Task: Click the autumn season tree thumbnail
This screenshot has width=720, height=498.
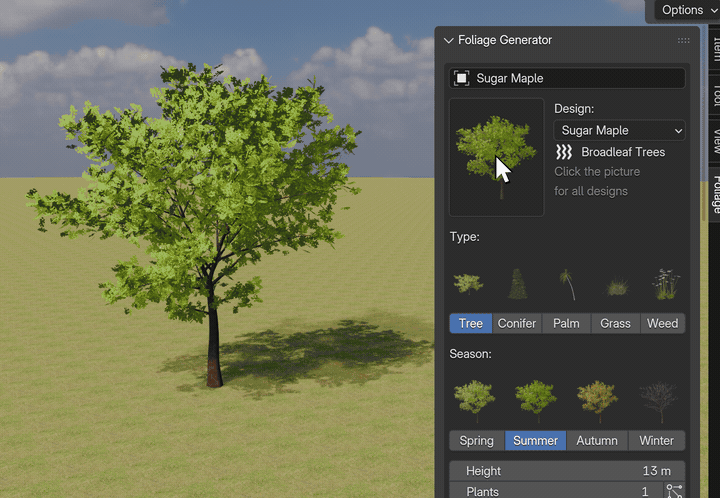Action: point(597,401)
